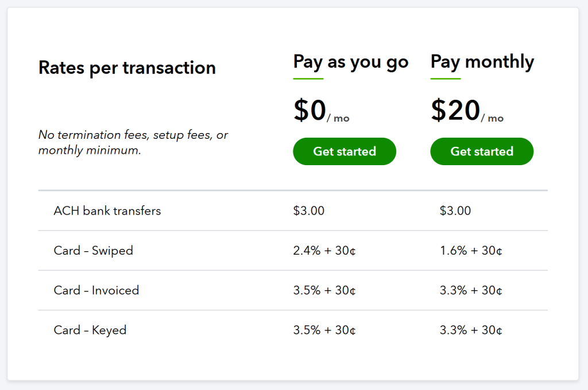Click the Rates per transaction heading
The image size is (588, 390).
[x=127, y=68]
